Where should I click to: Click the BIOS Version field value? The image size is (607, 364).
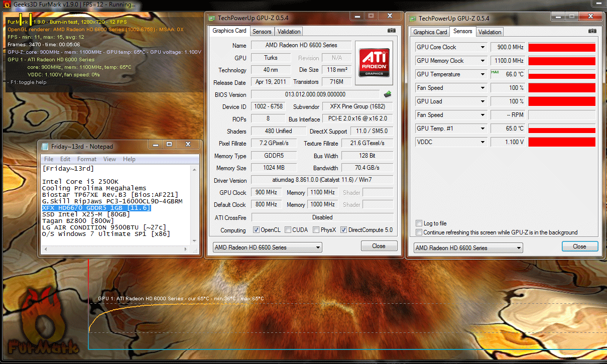tap(315, 94)
